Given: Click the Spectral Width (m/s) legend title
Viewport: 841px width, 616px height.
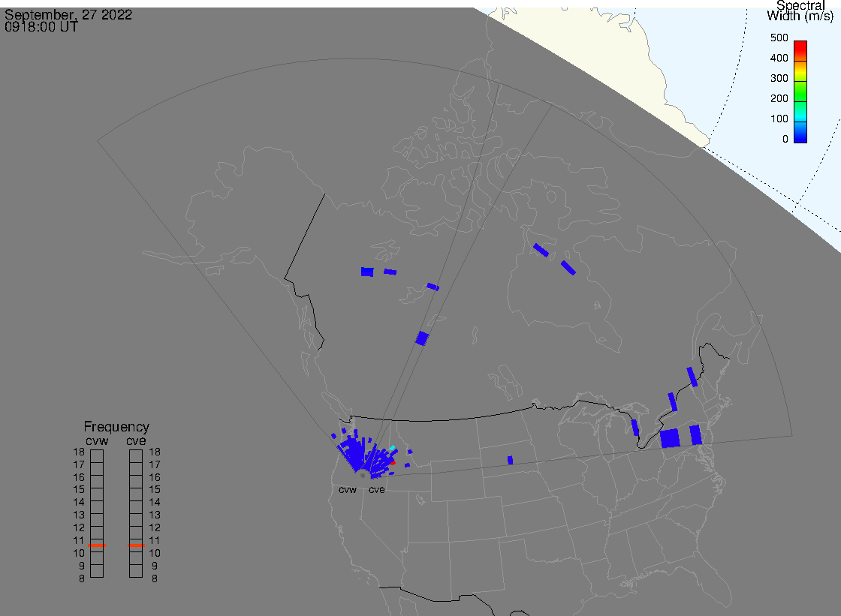Looking at the screenshot, I should pyautogui.click(x=800, y=11).
